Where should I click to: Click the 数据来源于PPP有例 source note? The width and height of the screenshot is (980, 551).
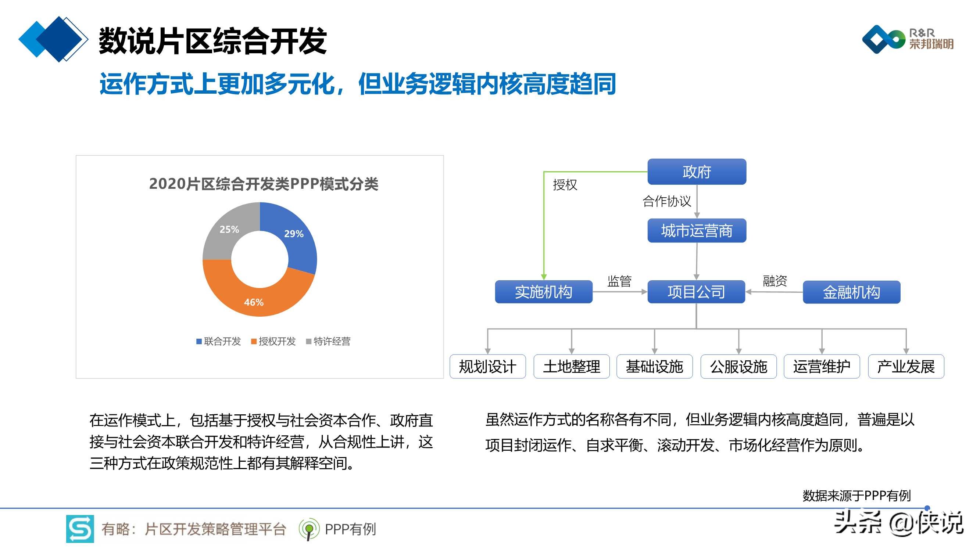point(856,496)
